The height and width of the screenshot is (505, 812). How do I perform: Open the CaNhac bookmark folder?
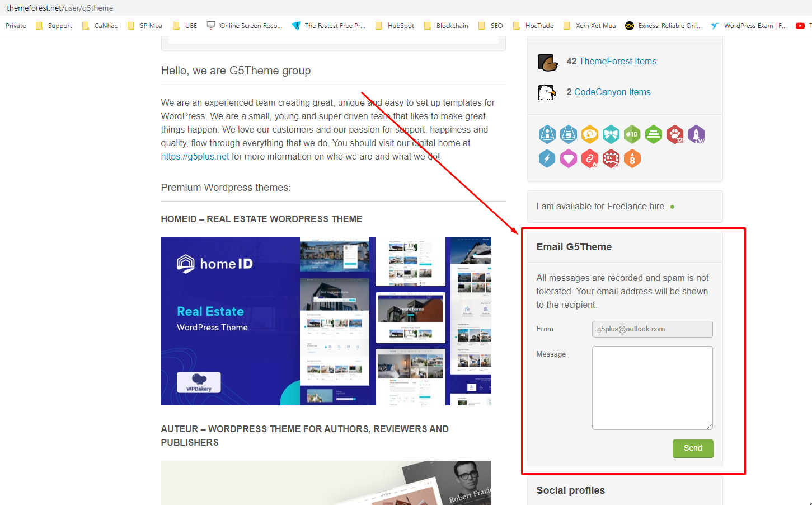[x=100, y=26]
